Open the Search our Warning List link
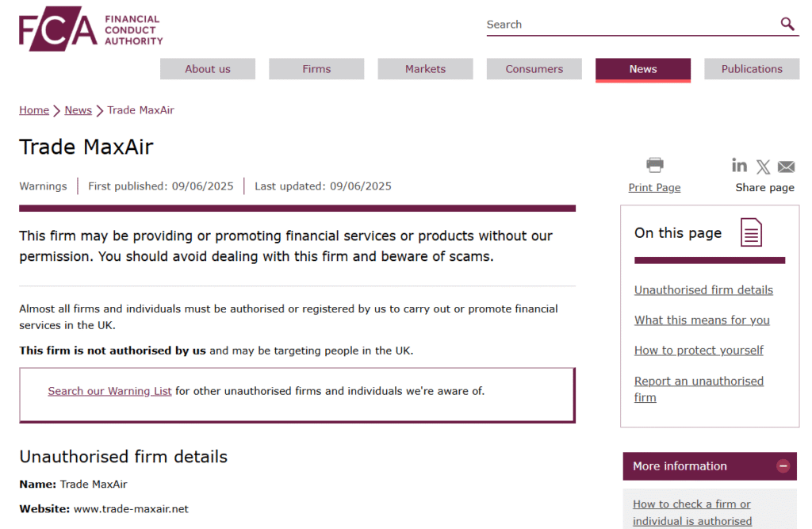Image resolution: width=812 pixels, height=529 pixels. tap(109, 391)
